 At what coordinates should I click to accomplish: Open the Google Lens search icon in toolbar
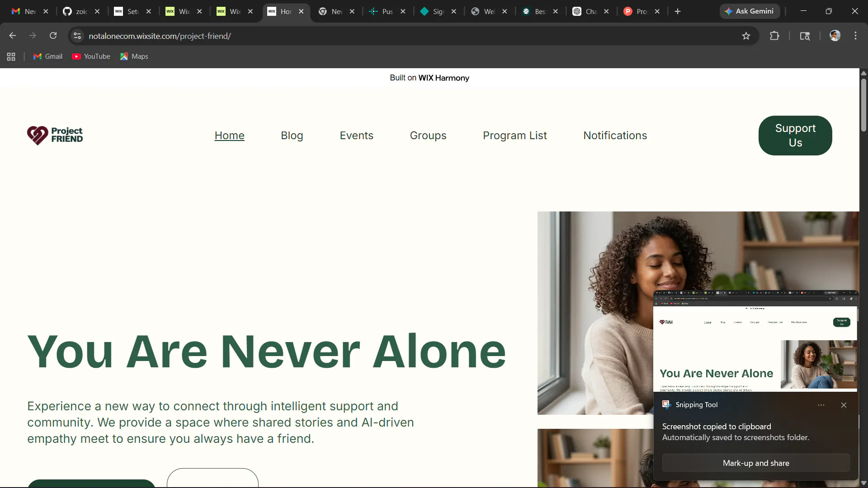tap(805, 36)
